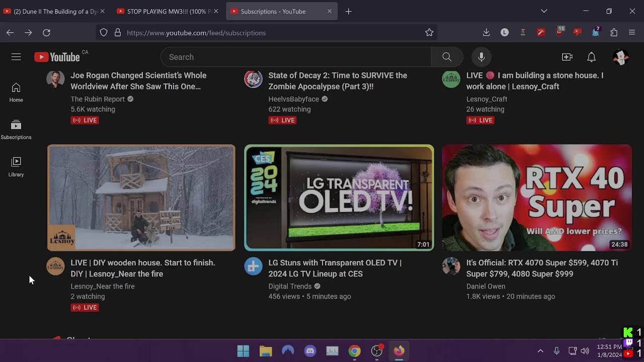
Task: Close the Subscriptions - YouTube tab
Action: point(330,12)
